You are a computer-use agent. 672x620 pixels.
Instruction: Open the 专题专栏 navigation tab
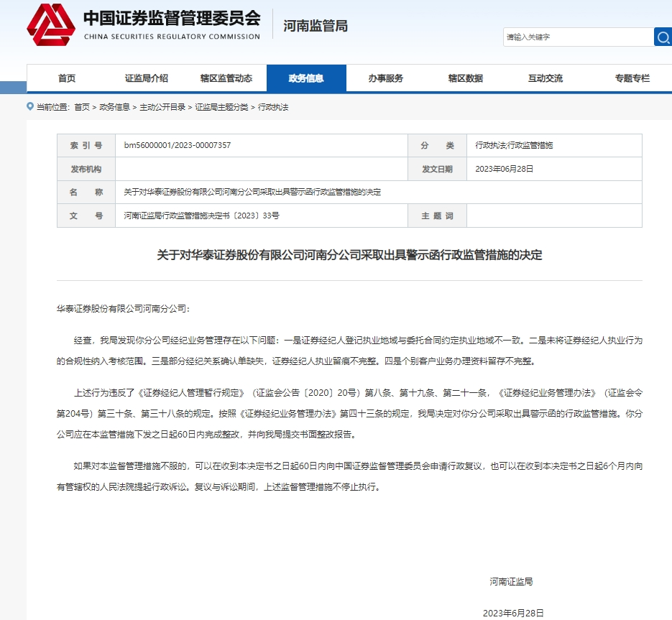[x=632, y=78]
